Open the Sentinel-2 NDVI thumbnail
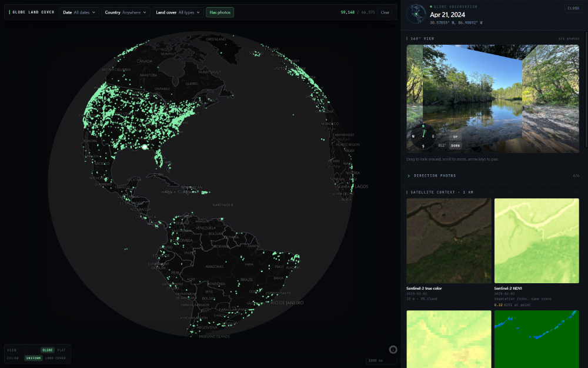The image size is (588, 368). [537, 241]
